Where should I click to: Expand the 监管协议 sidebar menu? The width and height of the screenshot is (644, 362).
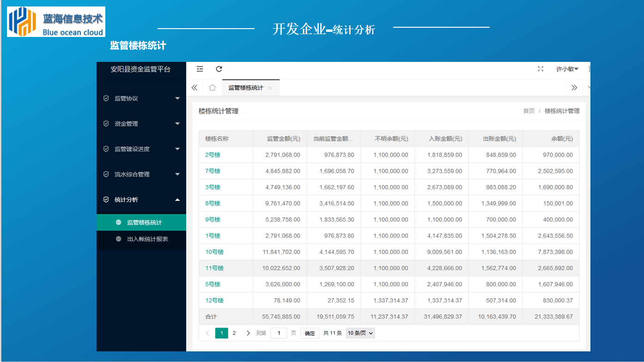(141, 98)
